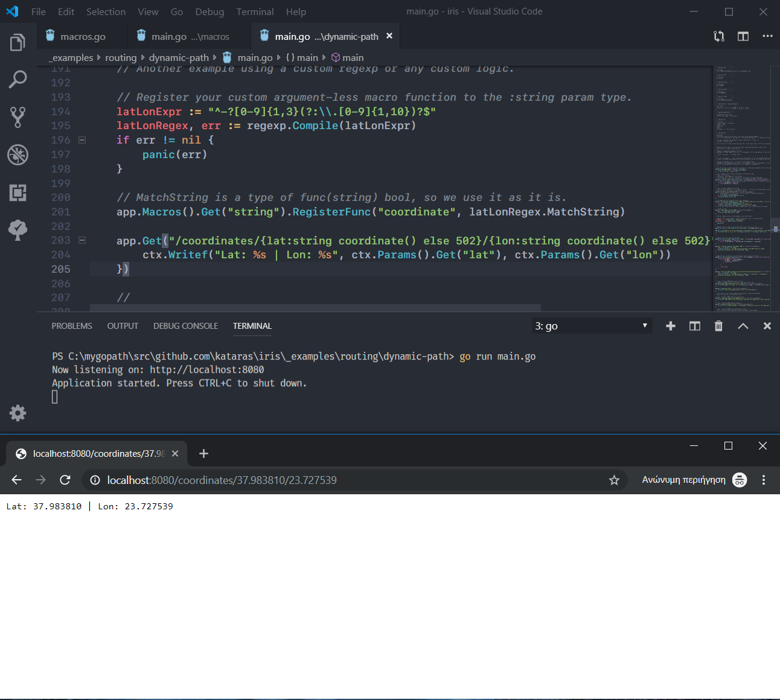Split the terminal panel
Screen dimensions: 780x700
[694, 326]
